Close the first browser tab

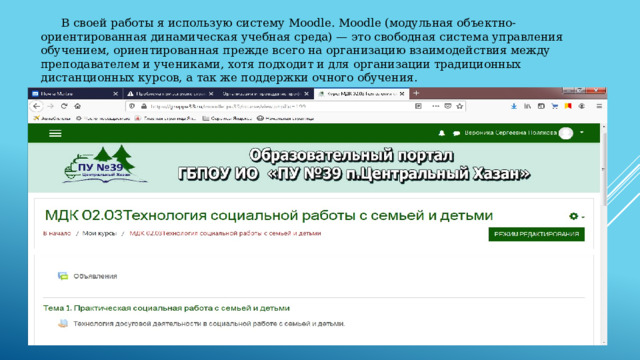pos(116,94)
